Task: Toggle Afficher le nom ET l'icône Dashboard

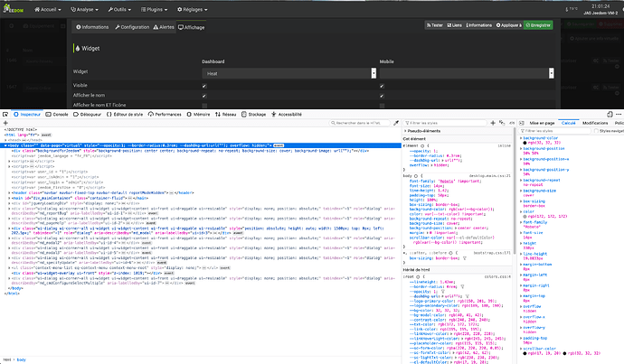Action: coord(204,106)
